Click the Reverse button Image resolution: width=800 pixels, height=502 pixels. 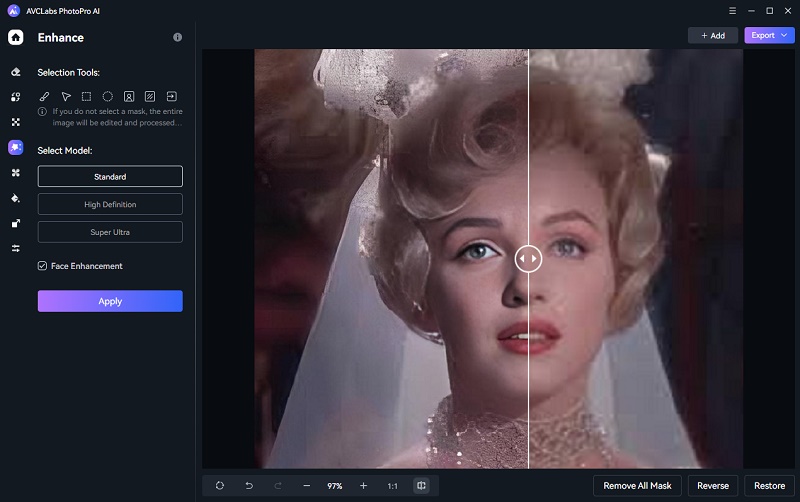713,486
